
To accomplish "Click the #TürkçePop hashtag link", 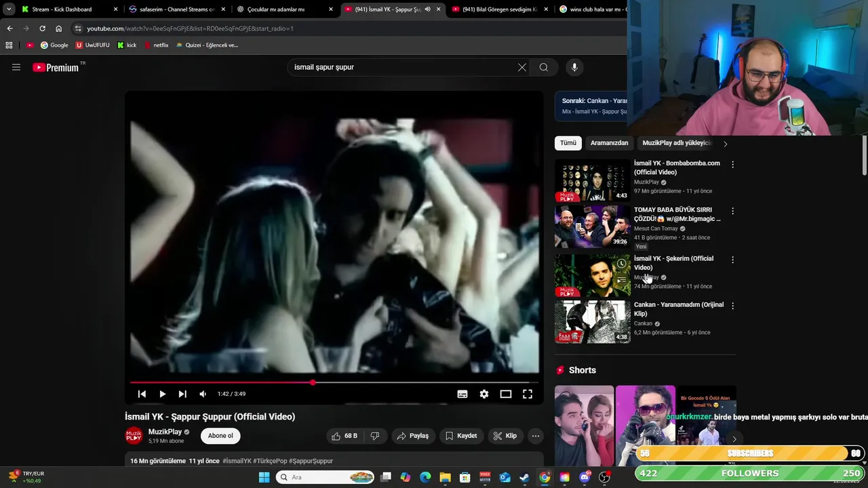I will click(270, 461).
